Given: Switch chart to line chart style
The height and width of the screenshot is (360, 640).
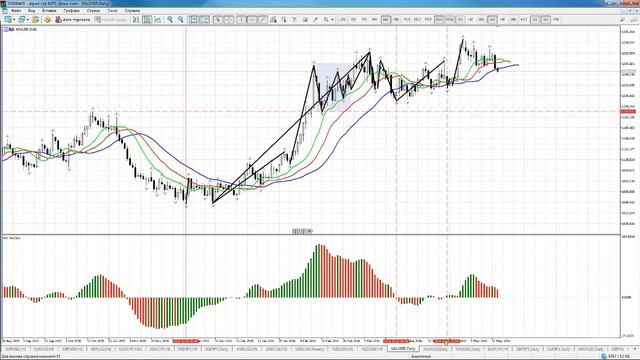Looking at the screenshot, I should [158, 20].
